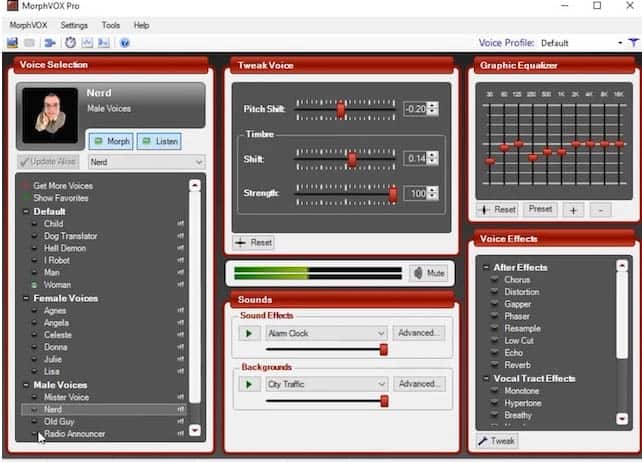Click the equalizer plus button

[573, 210]
